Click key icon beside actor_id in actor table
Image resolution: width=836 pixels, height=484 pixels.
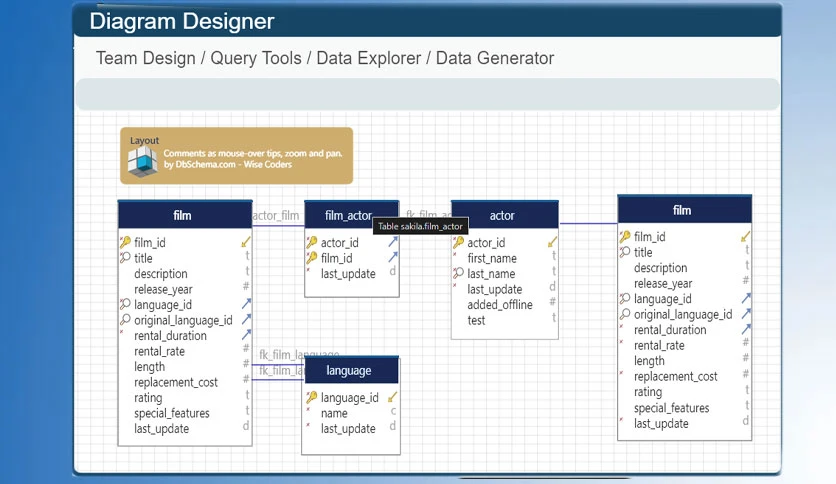(x=459, y=243)
